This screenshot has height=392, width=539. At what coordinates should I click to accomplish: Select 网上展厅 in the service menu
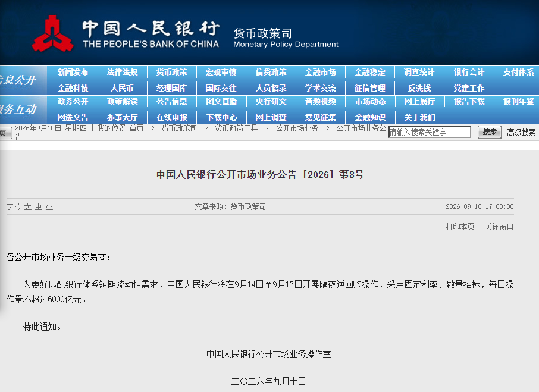point(419,101)
